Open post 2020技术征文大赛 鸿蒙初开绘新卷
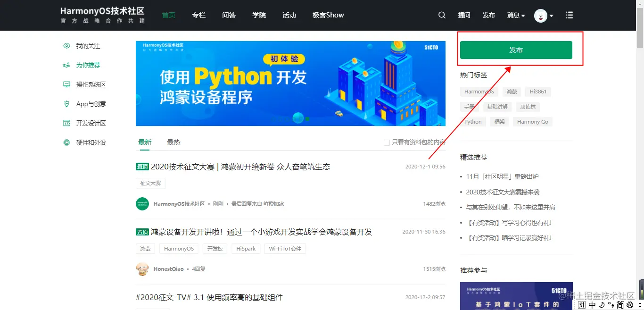Screen dimensions: 644x310 point(240,167)
